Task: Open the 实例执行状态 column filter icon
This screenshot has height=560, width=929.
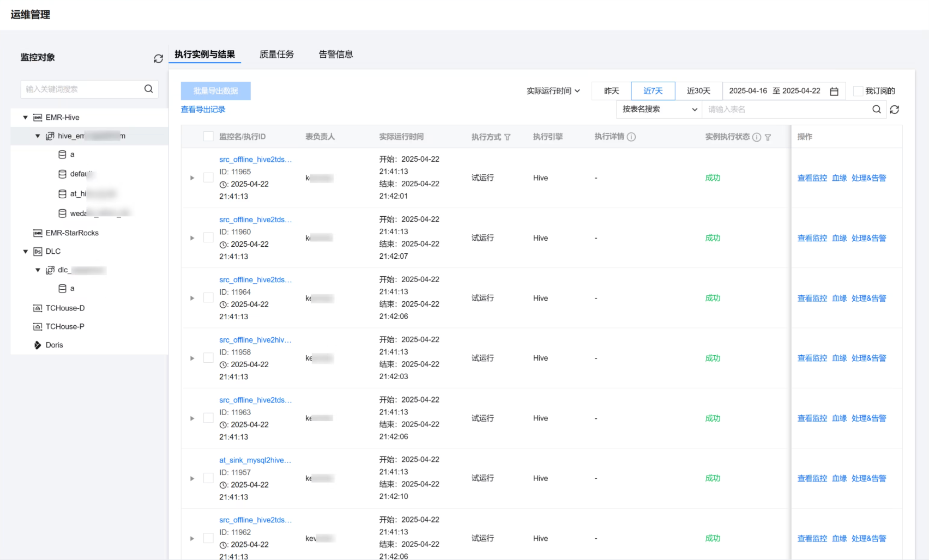Action: pos(768,137)
